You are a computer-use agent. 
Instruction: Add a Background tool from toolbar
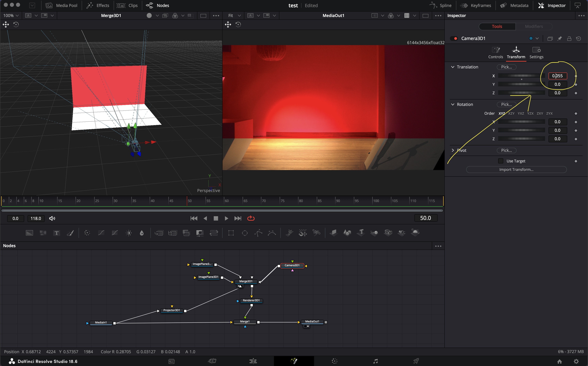click(x=29, y=233)
